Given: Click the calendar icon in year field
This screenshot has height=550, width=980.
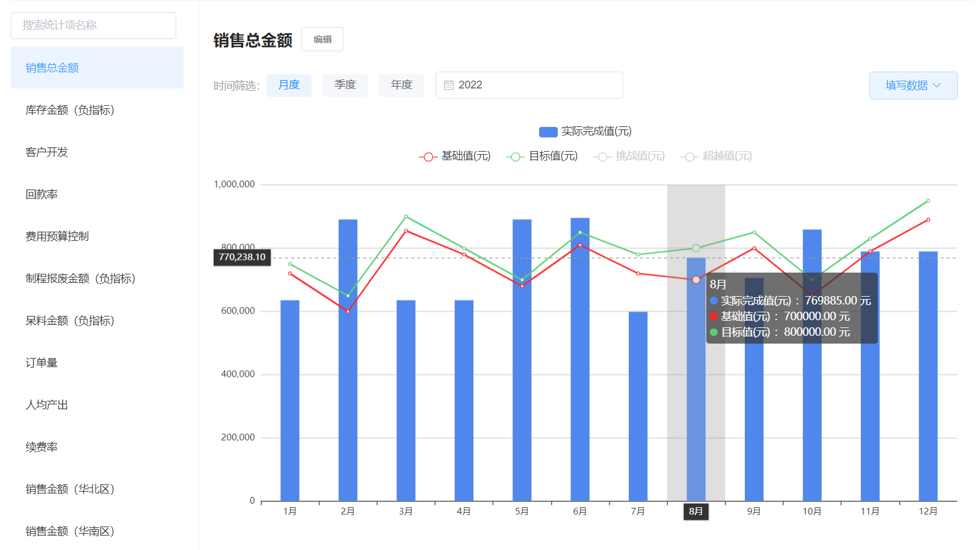Looking at the screenshot, I should click(x=448, y=85).
